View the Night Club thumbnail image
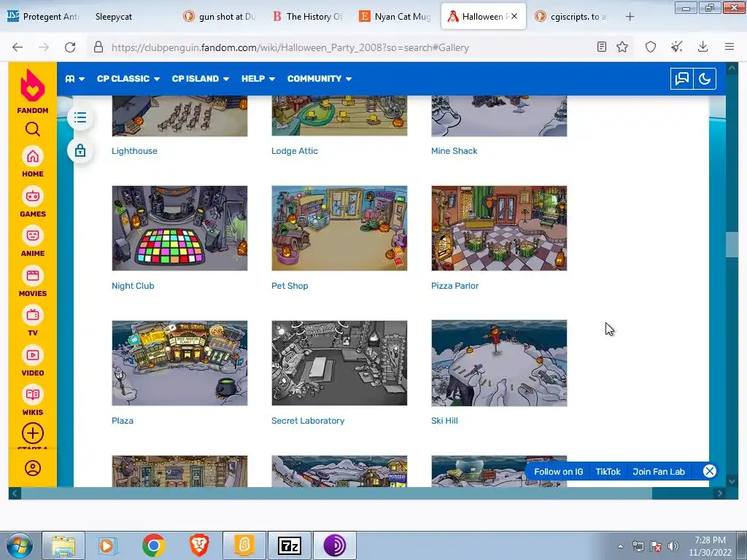 179,228
